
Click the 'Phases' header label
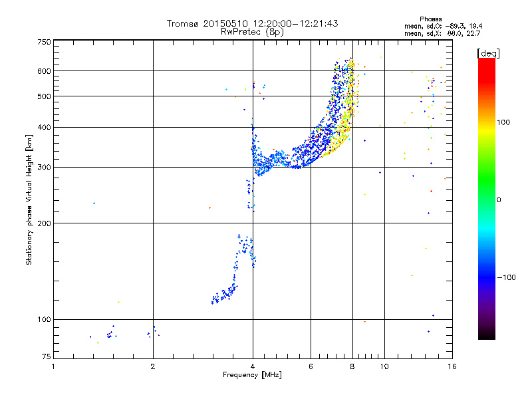pos(430,19)
